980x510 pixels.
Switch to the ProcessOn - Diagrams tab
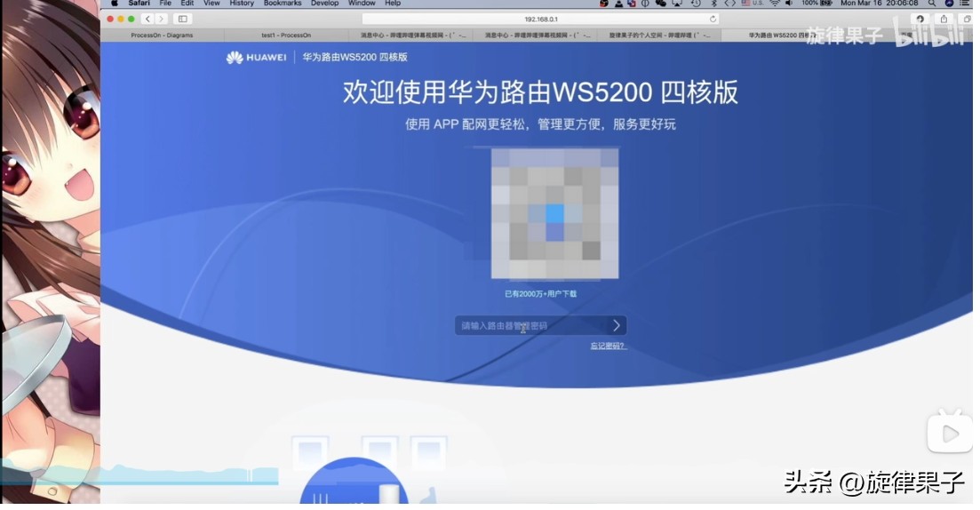[x=162, y=36]
